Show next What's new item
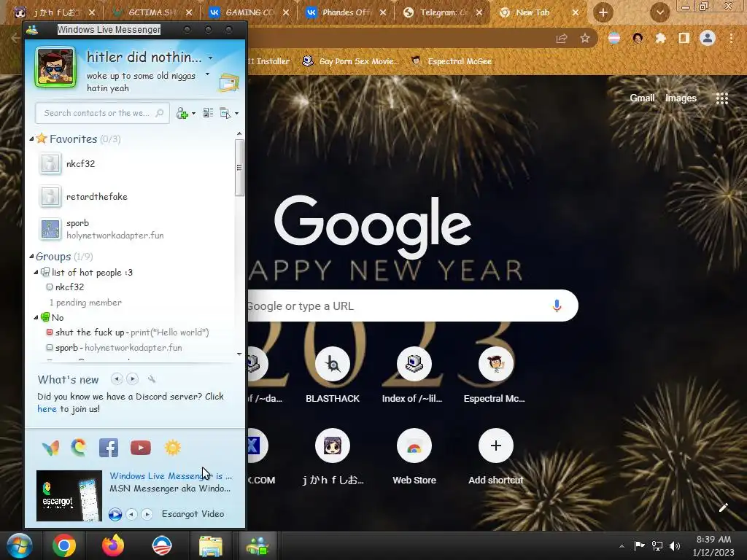747x560 pixels. point(133,379)
